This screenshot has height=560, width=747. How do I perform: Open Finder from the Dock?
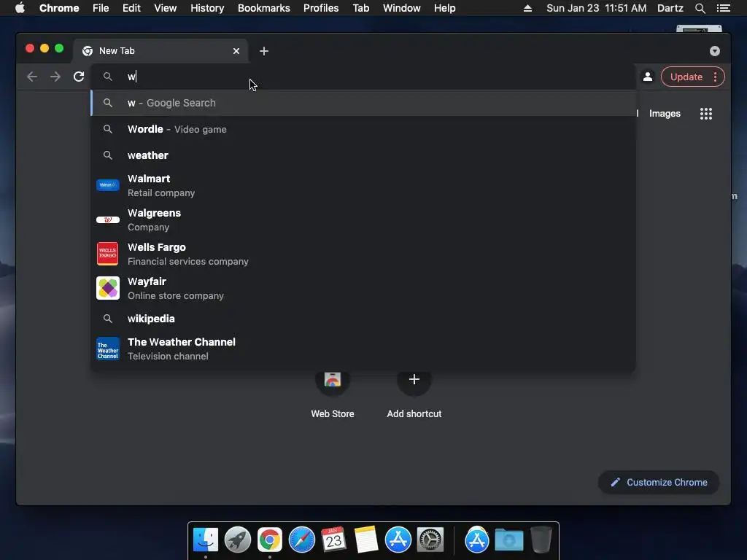(x=205, y=540)
